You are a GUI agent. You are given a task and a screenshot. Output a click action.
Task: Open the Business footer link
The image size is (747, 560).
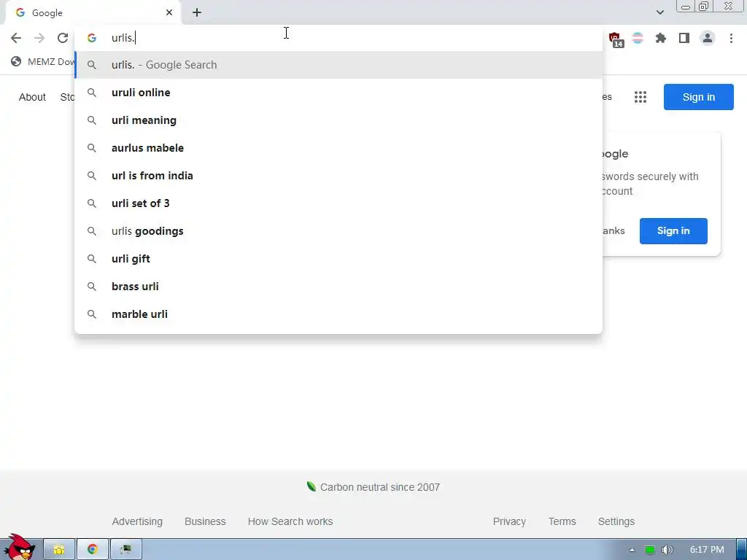(205, 521)
